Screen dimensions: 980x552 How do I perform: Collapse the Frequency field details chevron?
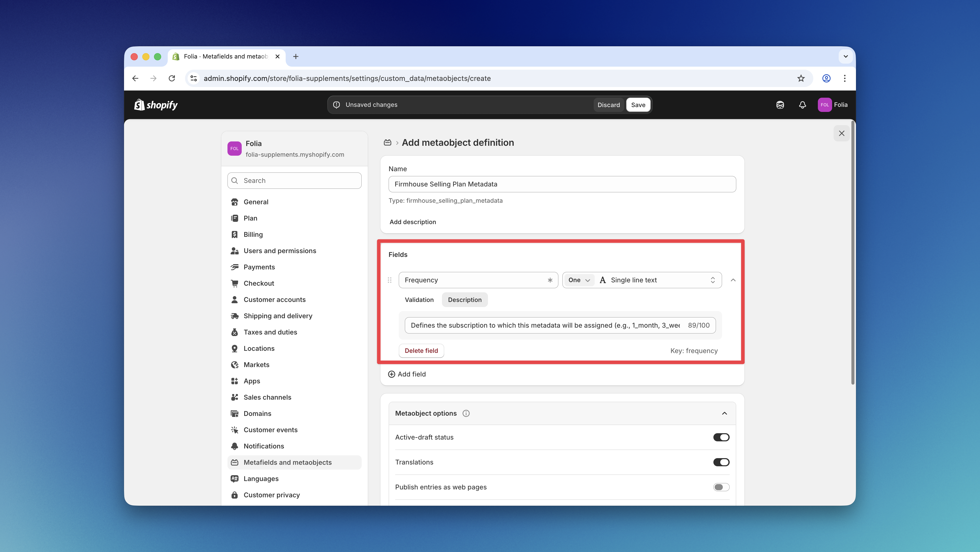[x=733, y=280]
